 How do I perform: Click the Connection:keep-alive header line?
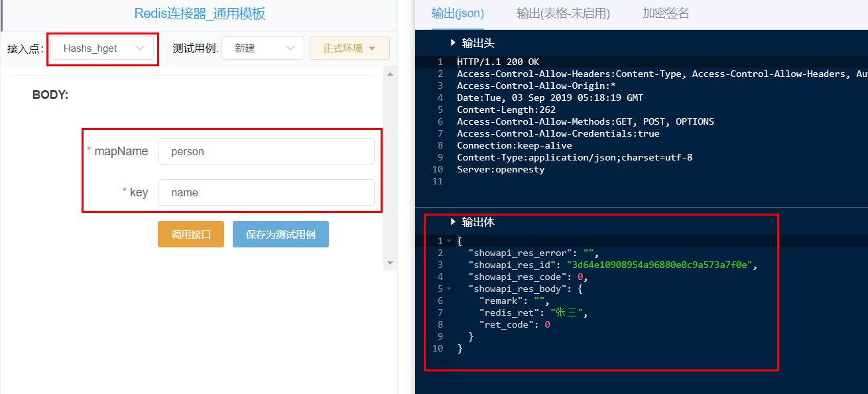pos(515,145)
